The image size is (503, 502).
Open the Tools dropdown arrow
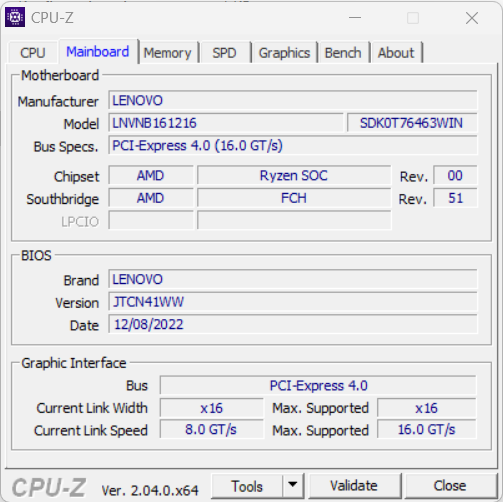pyautogui.click(x=293, y=486)
